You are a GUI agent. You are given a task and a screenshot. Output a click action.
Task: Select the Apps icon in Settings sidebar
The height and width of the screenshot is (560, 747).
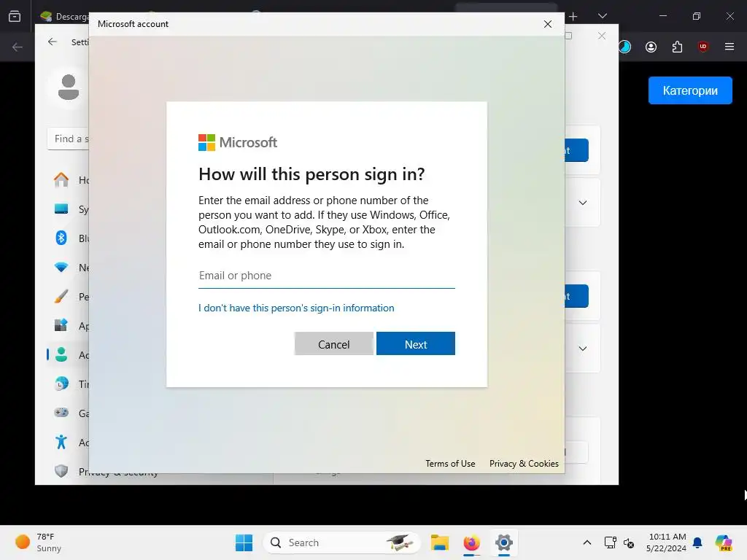point(61,325)
